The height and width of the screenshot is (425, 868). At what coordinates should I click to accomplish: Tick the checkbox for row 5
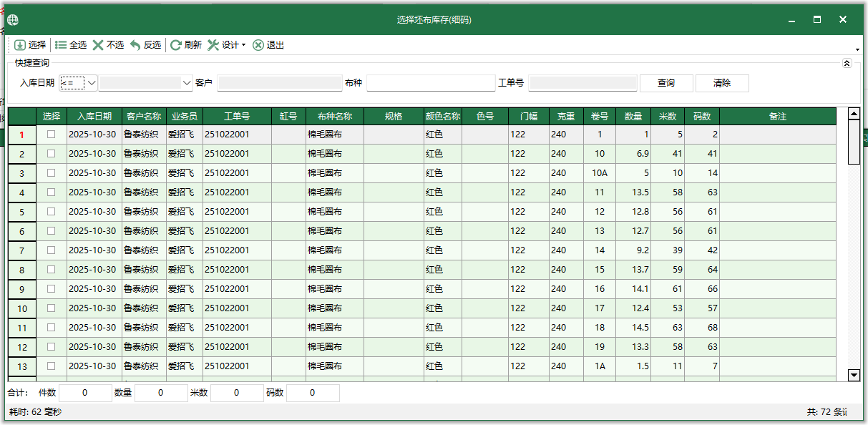50,211
